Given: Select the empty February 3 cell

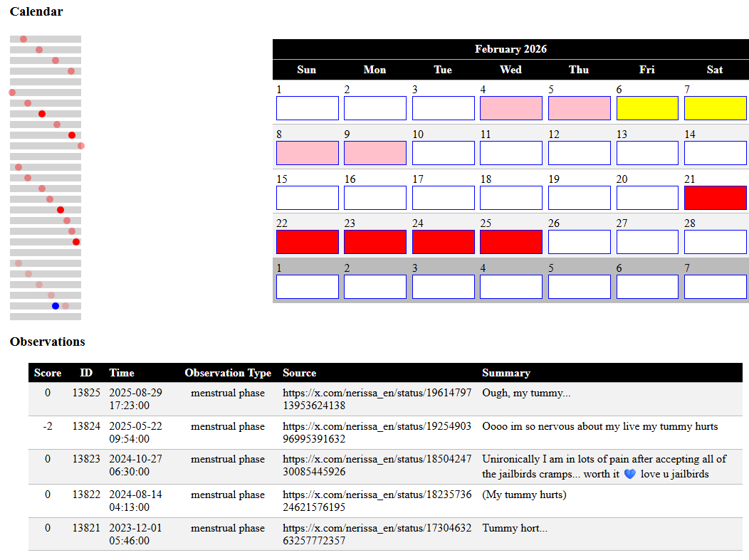Looking at the screenshot, I should click(x=444, y=108).
